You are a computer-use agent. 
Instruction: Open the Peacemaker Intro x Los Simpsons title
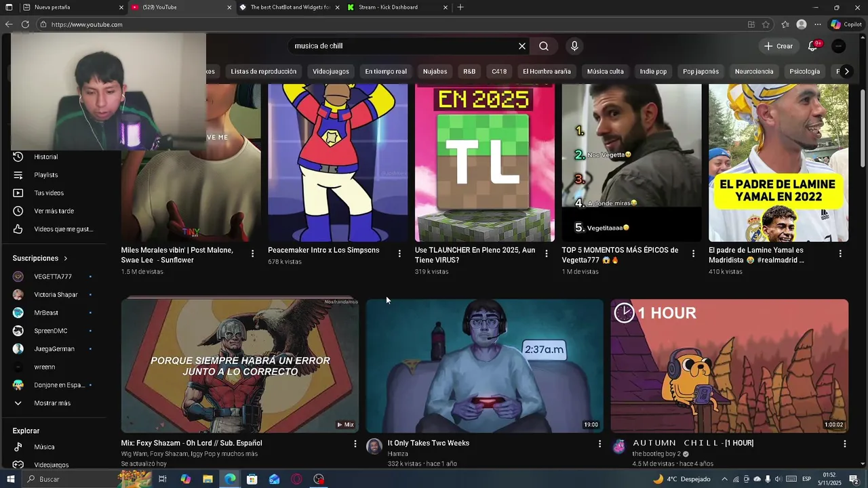point(323,250)
